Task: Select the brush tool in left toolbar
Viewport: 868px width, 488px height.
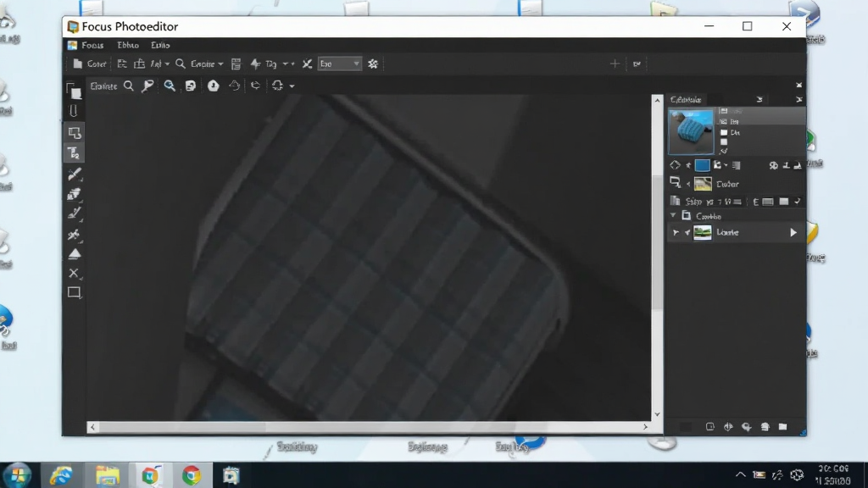Action: point(75,174)
